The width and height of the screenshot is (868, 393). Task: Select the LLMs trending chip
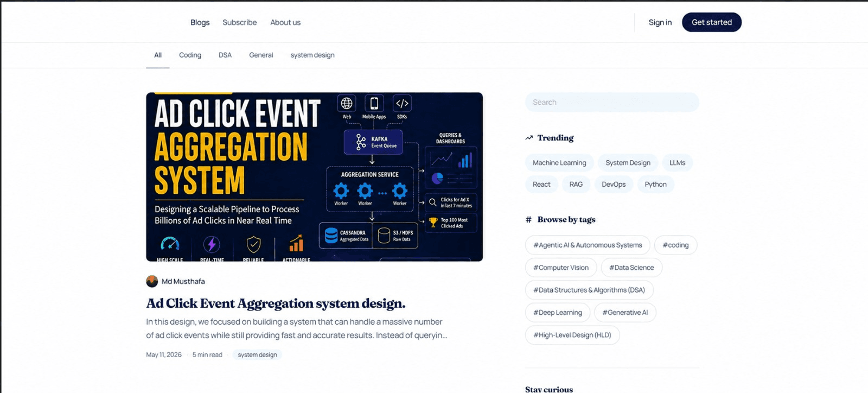coord(677,163)
